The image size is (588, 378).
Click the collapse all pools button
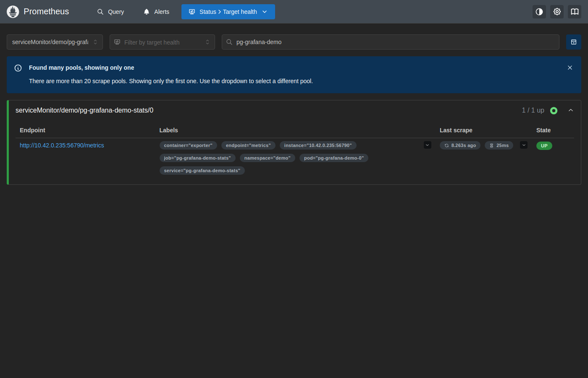(x=574, y=42)
